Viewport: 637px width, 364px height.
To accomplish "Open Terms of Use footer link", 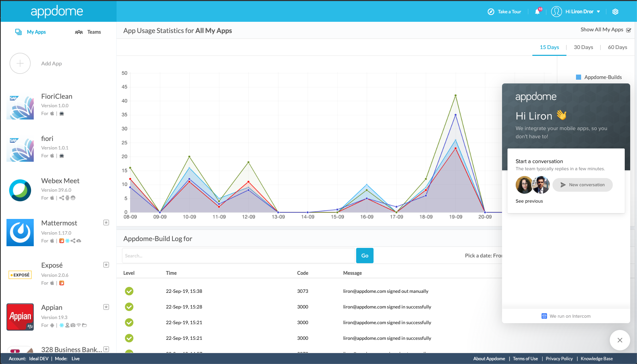I will [525, 359].
